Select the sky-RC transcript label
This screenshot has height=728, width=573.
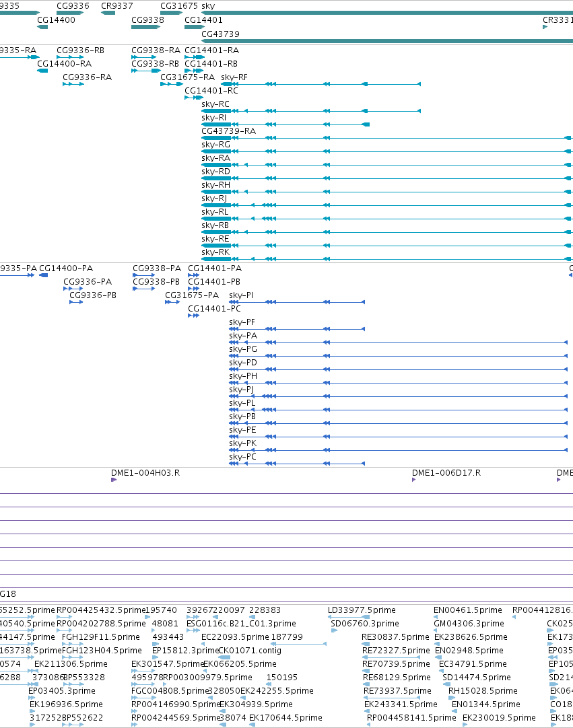tap(215, 104)
